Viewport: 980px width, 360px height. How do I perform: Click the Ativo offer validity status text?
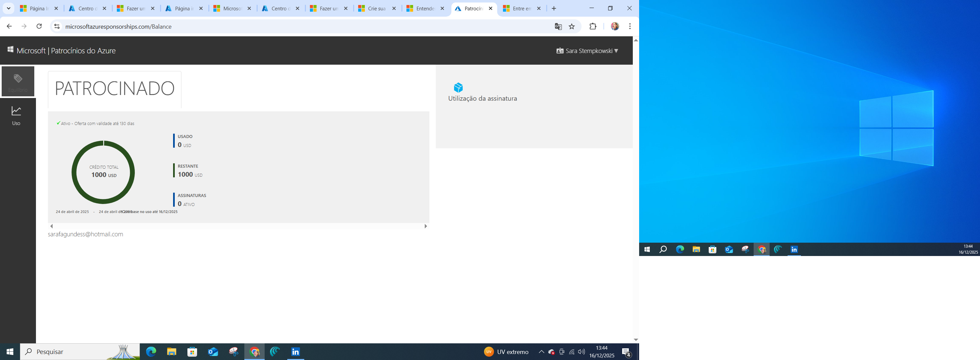click(x=96, y=123)
